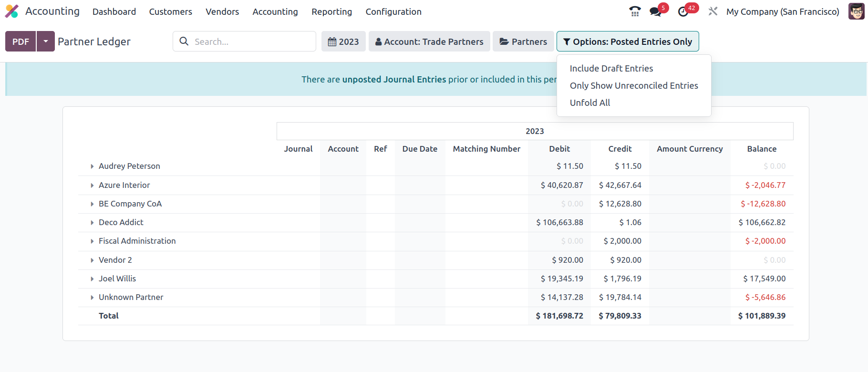Viewport: 868px width, 372px height.
Task: Toggle Only Show Unreconciled Entries option
Action: [x=634, y=85]
